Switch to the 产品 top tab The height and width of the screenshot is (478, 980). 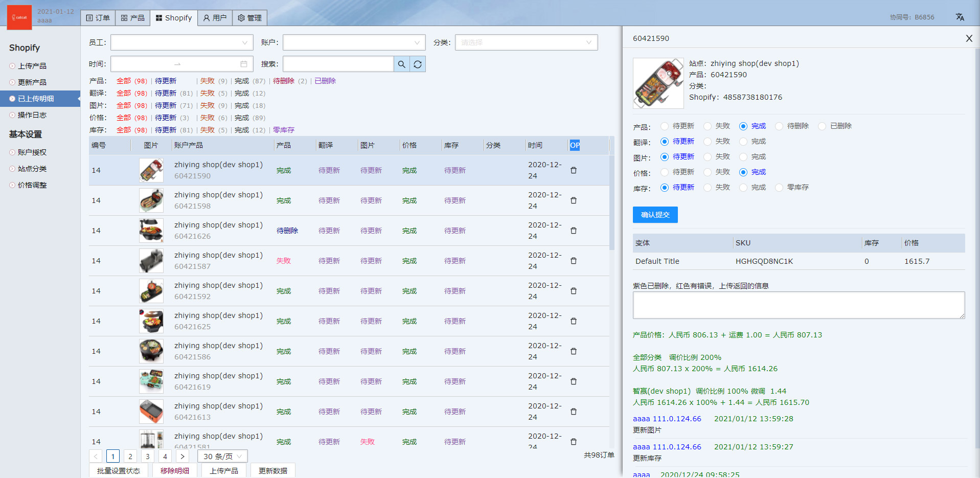[133, 18]
